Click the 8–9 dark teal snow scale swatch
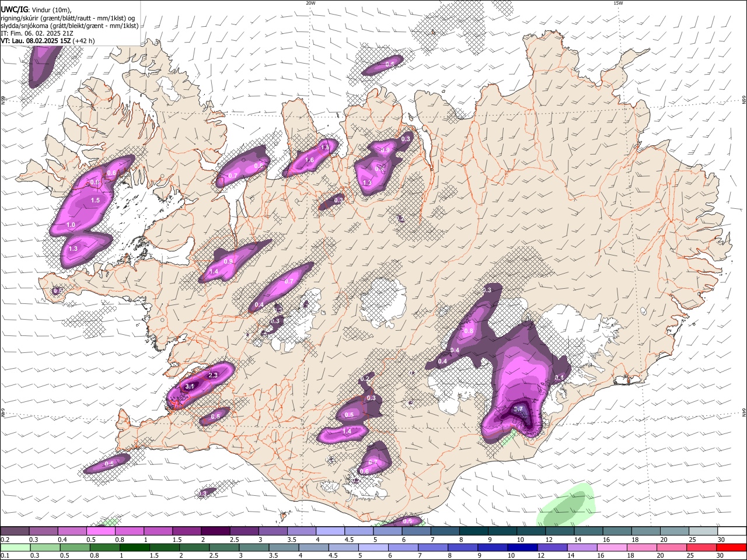Screen dimensions: 747x560 (x=474, y=531)
